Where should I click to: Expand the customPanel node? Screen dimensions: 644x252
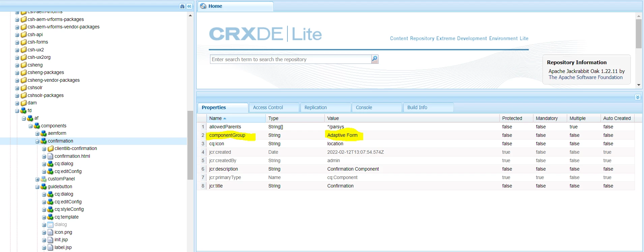pyautogui.click(x=37, y=179)
